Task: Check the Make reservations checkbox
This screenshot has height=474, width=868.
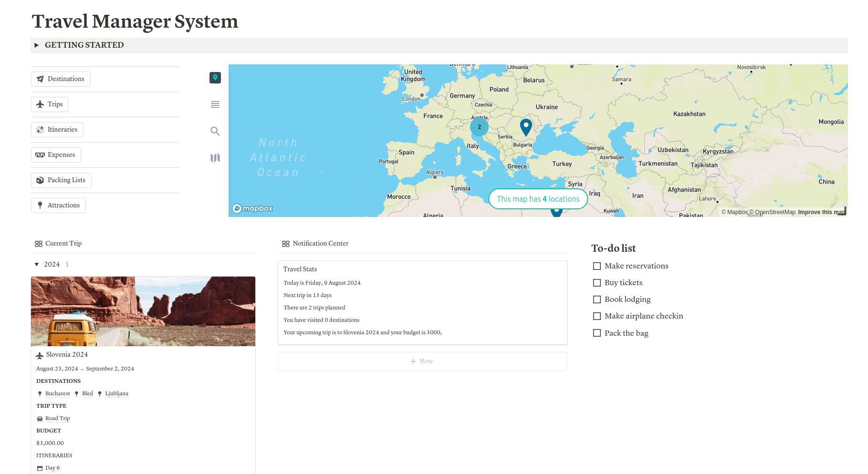Action: [597, 266]
